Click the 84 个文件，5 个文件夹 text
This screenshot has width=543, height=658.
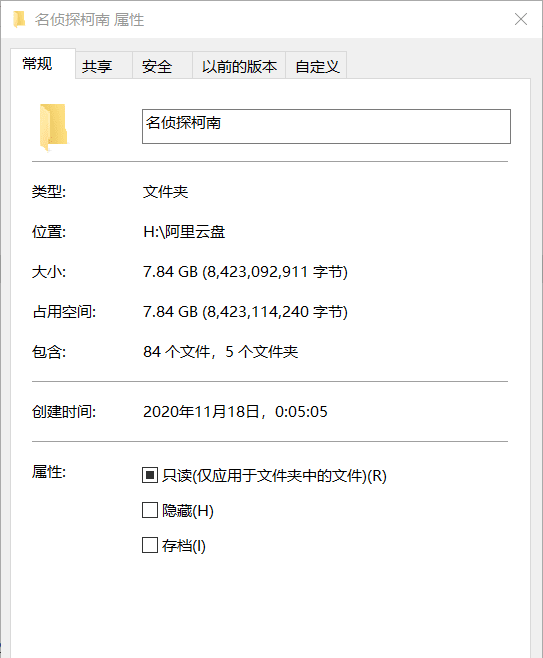tap(221, 352)
